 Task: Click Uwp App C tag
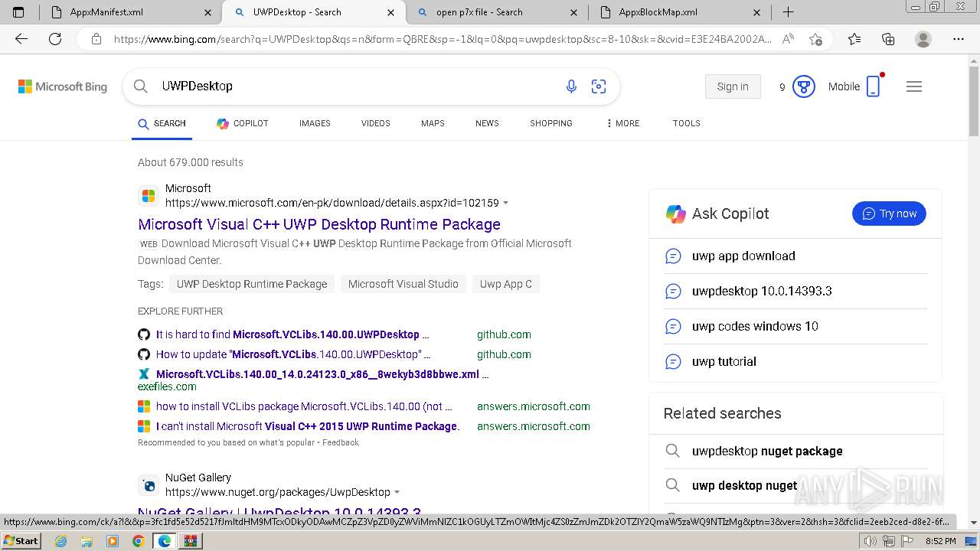(x=506, y=284)
